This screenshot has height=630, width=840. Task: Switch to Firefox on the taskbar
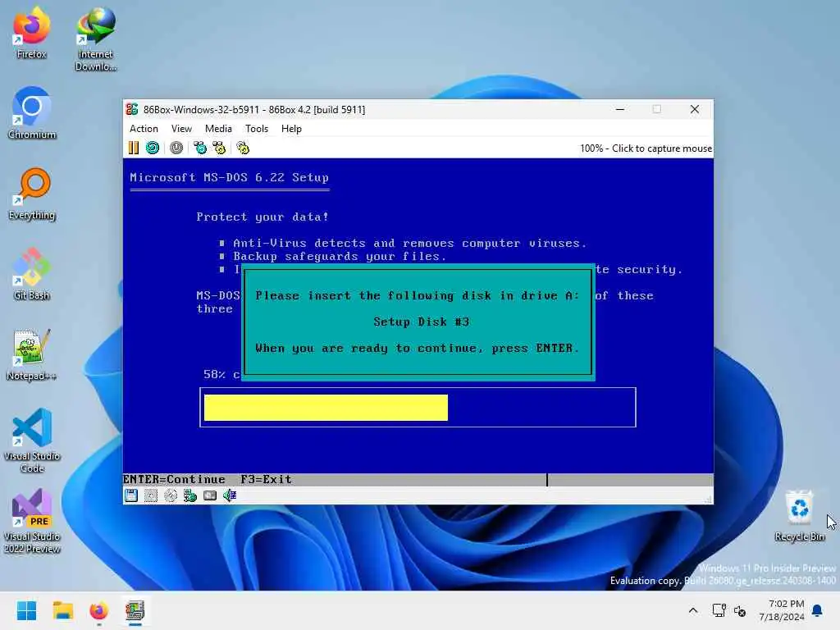[98, 610]
